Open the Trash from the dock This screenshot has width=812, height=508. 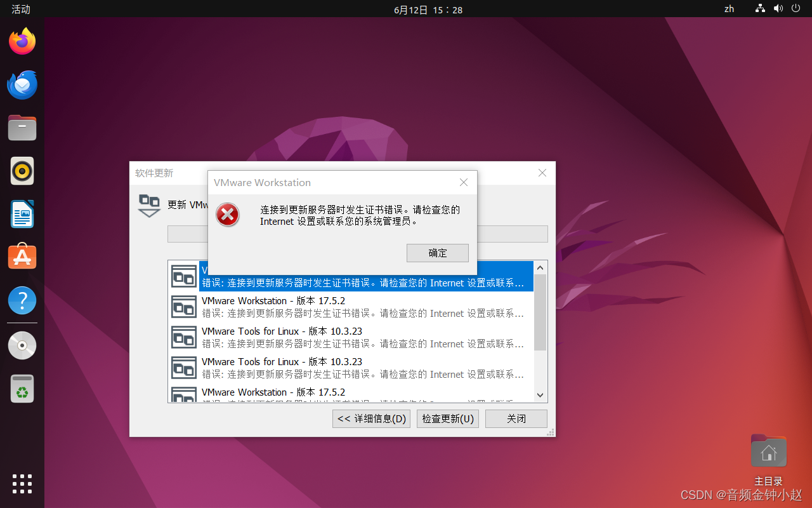(22, 389)
